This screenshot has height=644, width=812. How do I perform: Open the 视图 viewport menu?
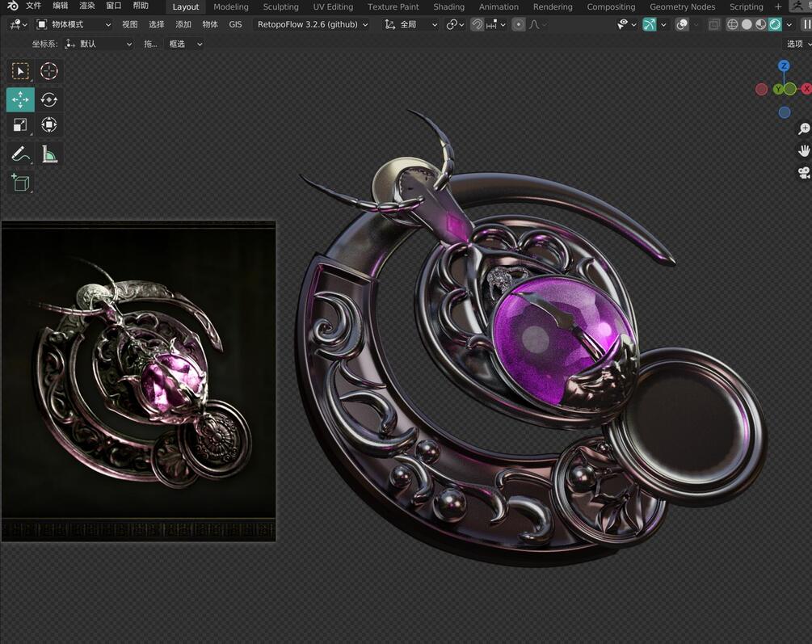tap(130, 24)
